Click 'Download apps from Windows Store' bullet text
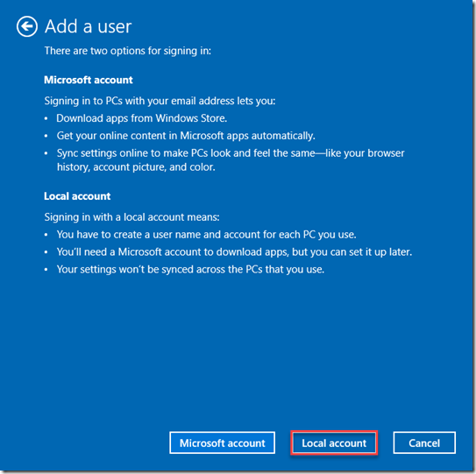 click(142, 118)
